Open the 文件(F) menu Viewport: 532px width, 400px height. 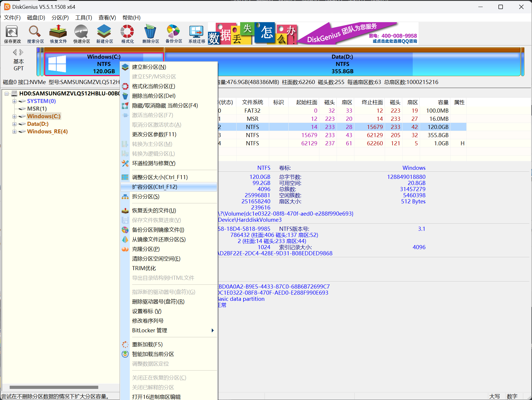coord(12,18)
